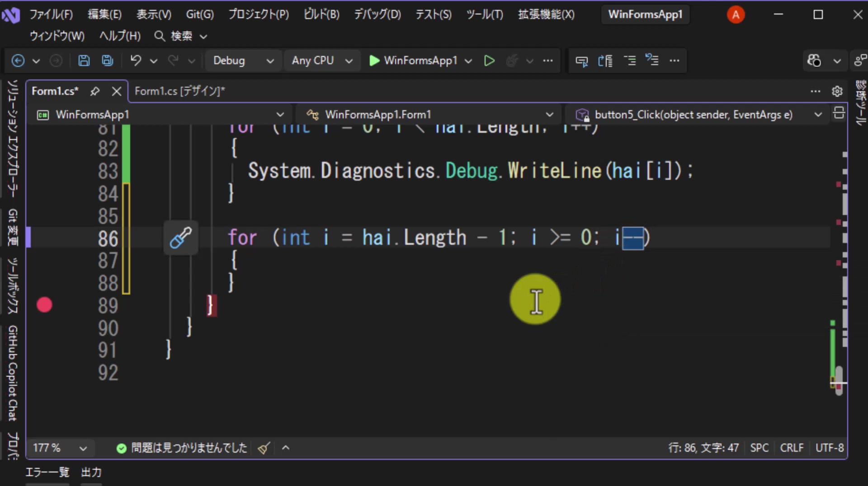Pin the Form1.cs tab
This screenshot has height=486, width=868.
(x=94, y=91)
